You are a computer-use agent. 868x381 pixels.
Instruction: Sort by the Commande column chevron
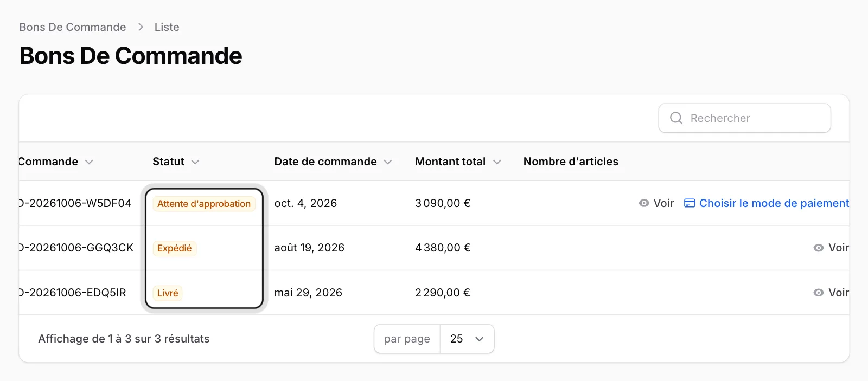point(90,162)
